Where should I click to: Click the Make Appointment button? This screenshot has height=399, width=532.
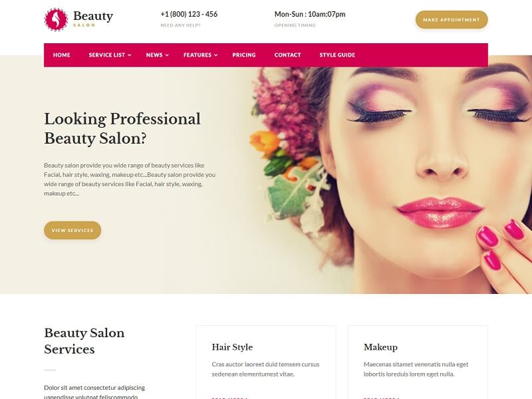pyautogui.click(x=452, y=20)
